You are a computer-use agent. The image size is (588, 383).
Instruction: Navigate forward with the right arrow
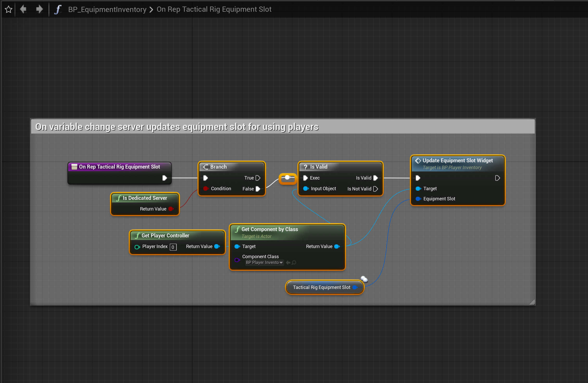(39, 9)
